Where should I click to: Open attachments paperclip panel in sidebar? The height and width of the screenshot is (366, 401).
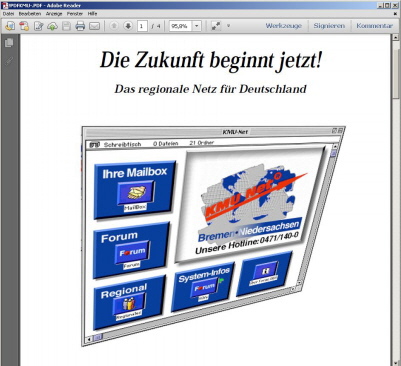pos(9,61)
